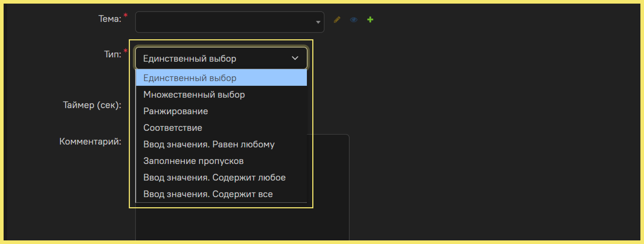
Task: Choose Ввод значения. Равен любому
Action: pyautogui.click(x=221, y=144)
